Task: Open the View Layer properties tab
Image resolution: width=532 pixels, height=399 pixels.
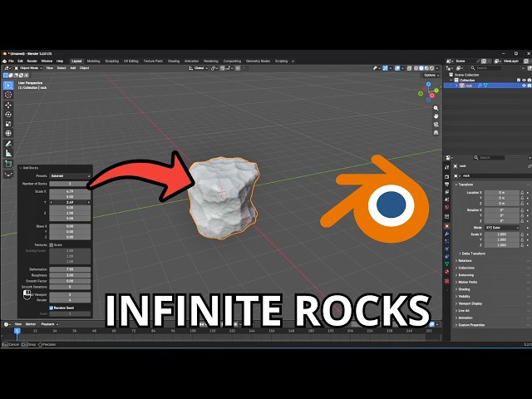Action: click(447, 192)
